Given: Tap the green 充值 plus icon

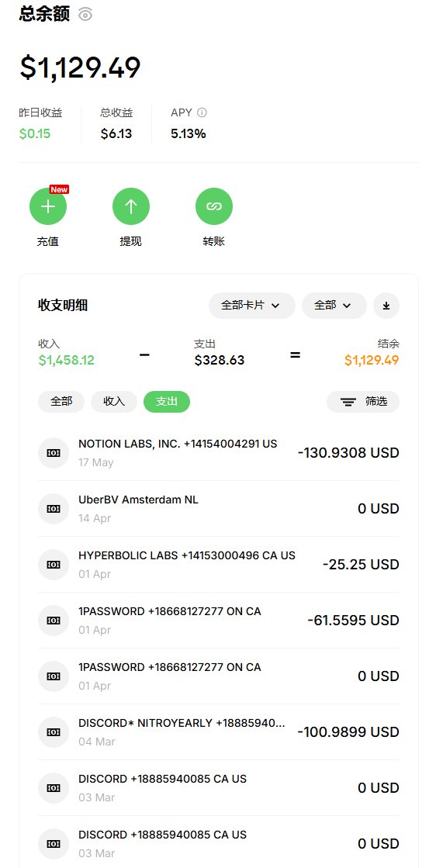Looking at the screenshot, I should tap(48, 206).
